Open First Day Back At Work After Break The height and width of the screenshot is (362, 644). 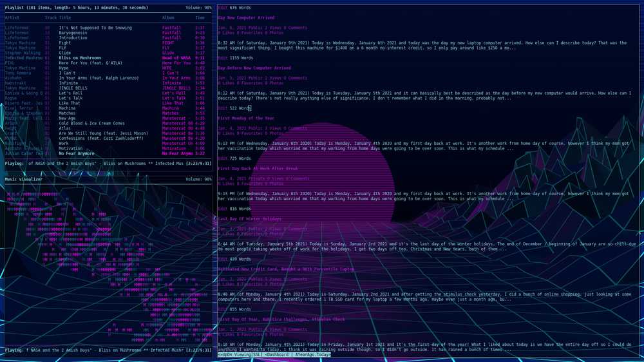(257, 169)
